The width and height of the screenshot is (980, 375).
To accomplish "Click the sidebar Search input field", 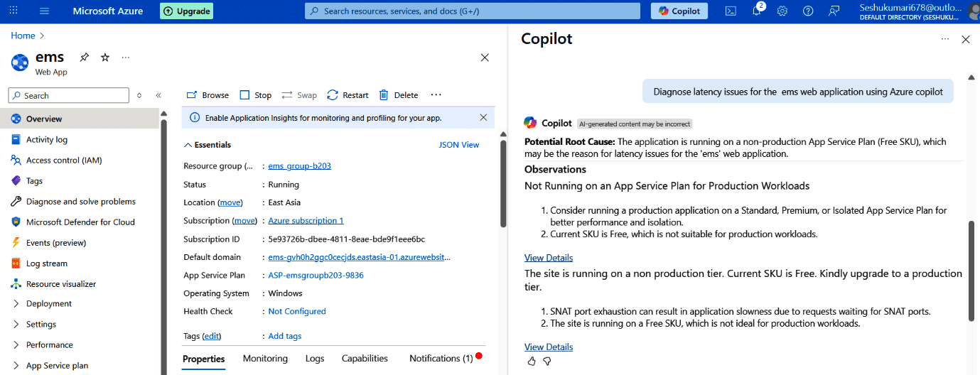I will click(x=69, y=95).
